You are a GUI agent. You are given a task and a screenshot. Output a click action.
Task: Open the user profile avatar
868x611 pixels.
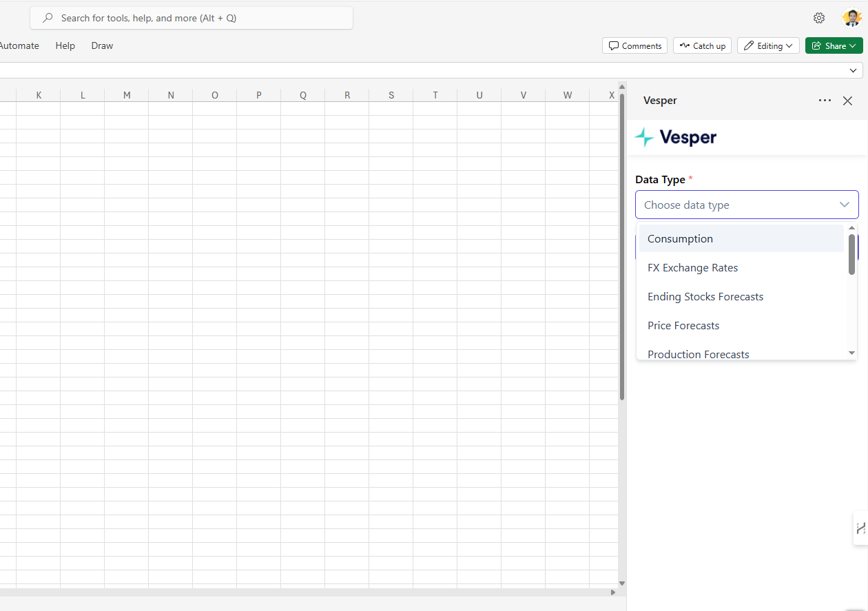pos(851,18)
